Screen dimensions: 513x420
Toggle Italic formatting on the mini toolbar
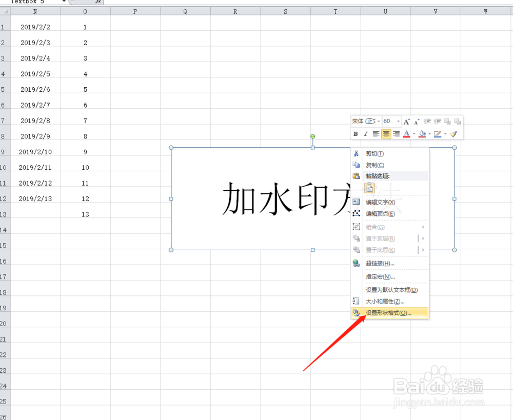point(365,134)
